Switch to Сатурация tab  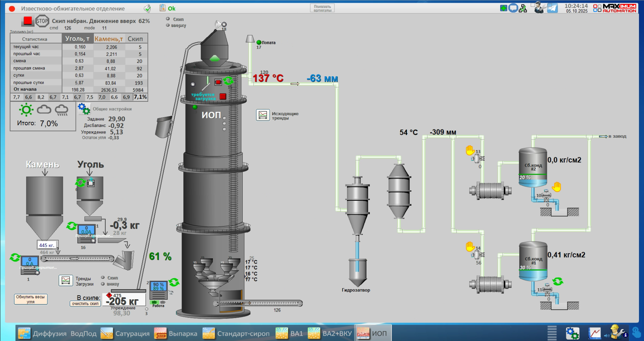(125, 333)
